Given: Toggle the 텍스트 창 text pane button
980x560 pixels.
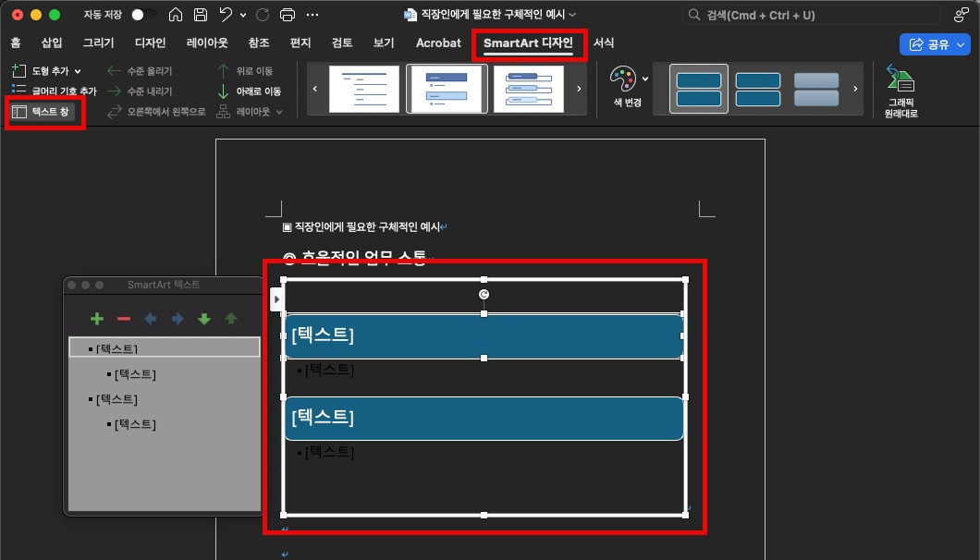Looking at the screenshot, I should 42,111.
